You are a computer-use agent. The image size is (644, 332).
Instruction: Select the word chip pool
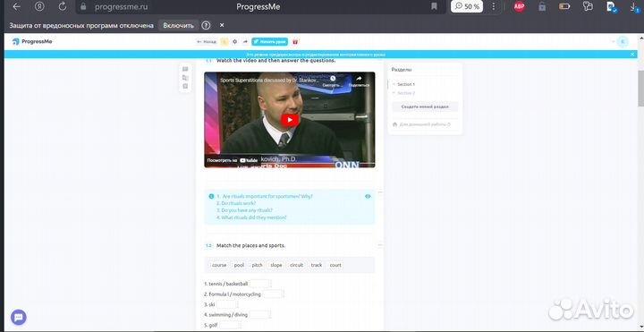(x=239, y=265)
